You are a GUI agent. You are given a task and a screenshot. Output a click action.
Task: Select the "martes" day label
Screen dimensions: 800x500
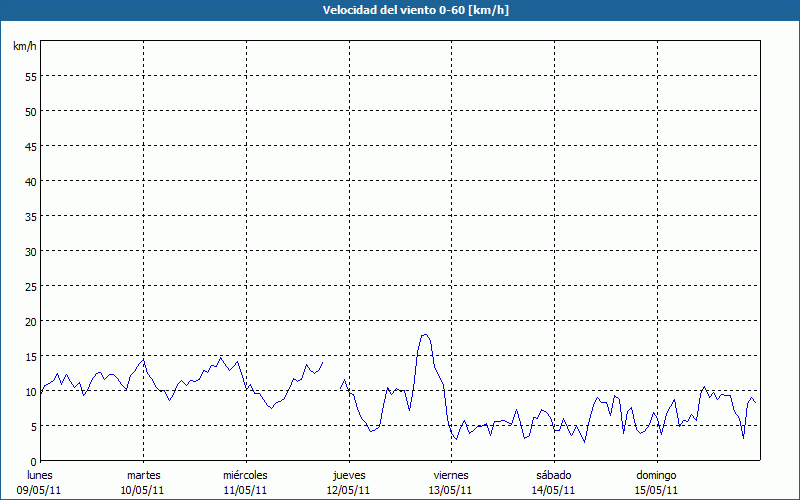click(143, 475)
